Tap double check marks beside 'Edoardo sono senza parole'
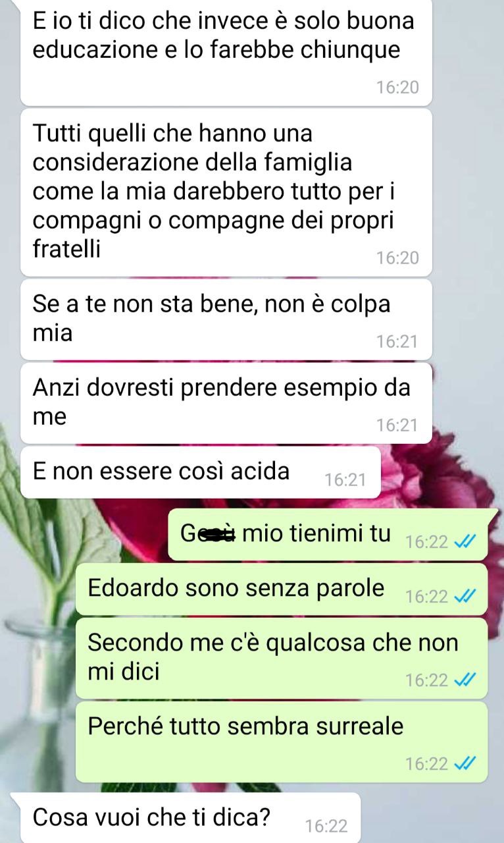 465,597
